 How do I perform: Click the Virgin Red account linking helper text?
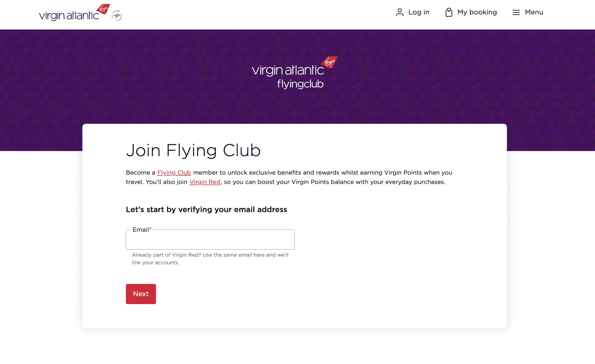click(x=210, y=258)
